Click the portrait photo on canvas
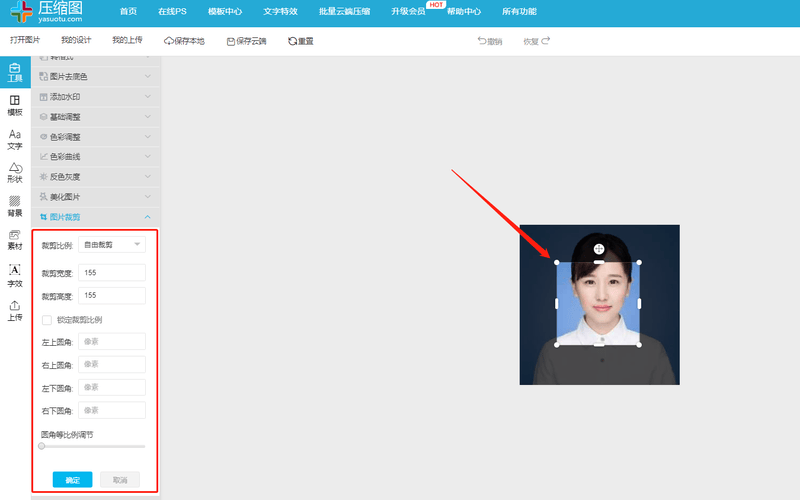Screen dimensions: 800x500 click(599, 305)
